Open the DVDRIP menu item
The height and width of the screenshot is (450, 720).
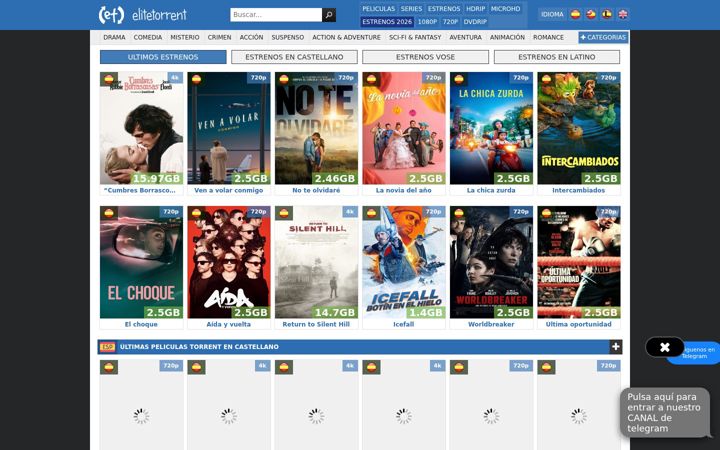[x=475, y=22]
